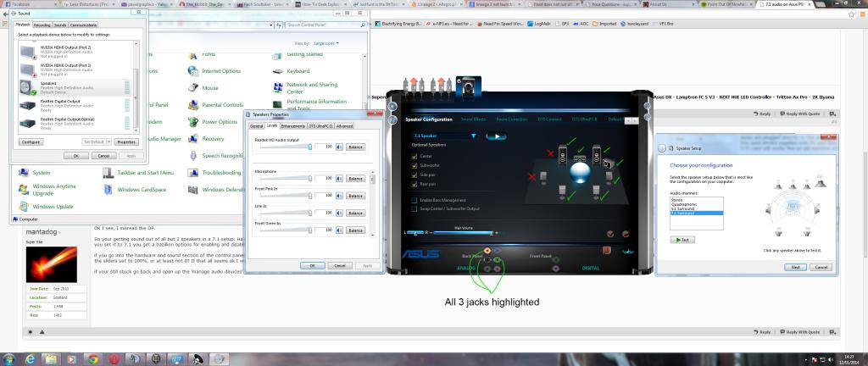Switch to the Sounds tab in Sound dialog
Screen dimensions: 868x366
[x=60, y=25]
